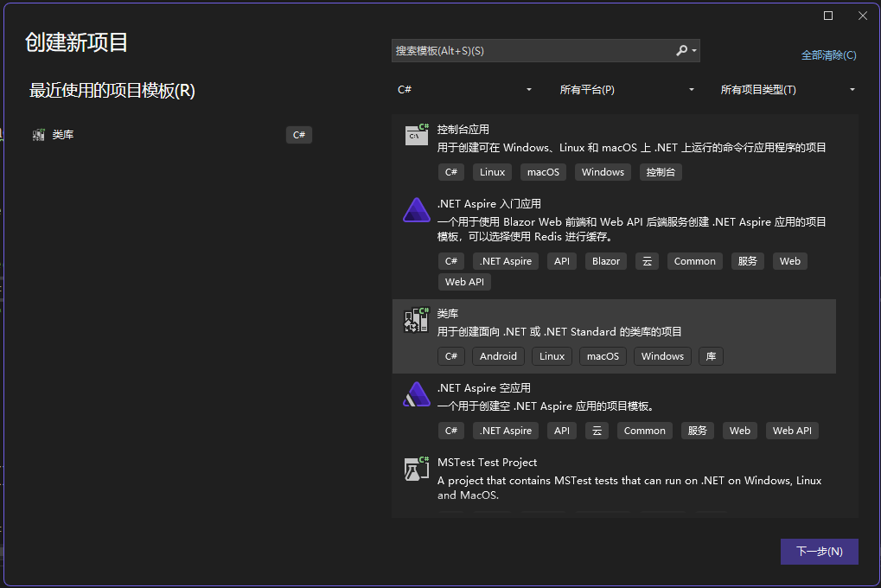Viewport: 881px width, 588px height.
Task: Click the Linux tag under 控制台应用
Action: click(x=492, y=172)
